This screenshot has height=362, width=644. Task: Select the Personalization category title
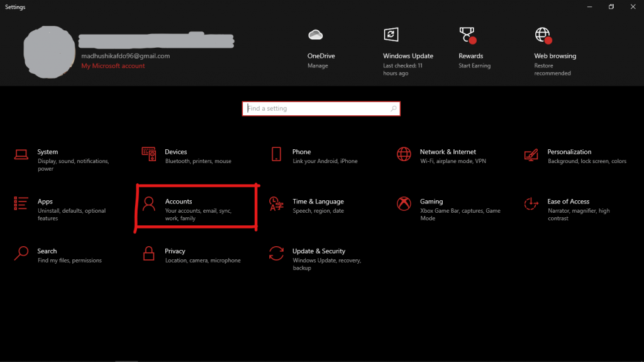(x=569, y=152)
